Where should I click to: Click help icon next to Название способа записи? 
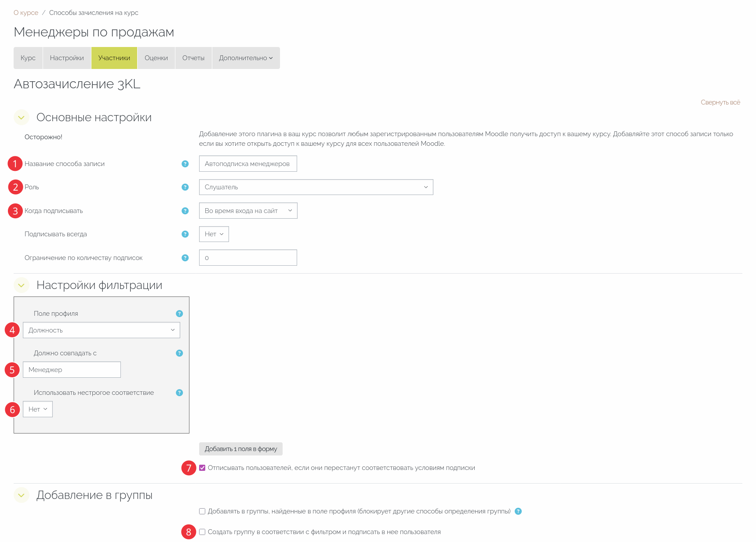[x=185, y=164]
